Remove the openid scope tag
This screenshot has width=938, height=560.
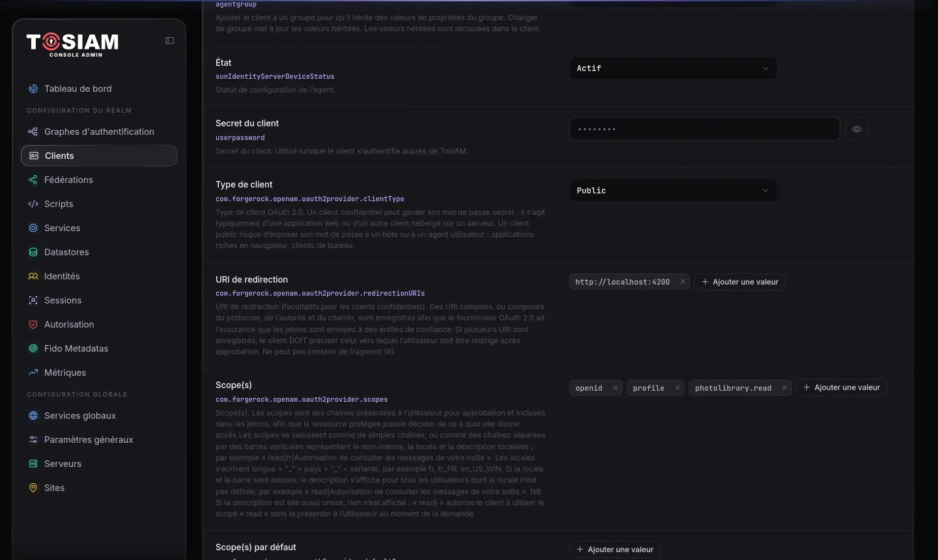[615, 387]
